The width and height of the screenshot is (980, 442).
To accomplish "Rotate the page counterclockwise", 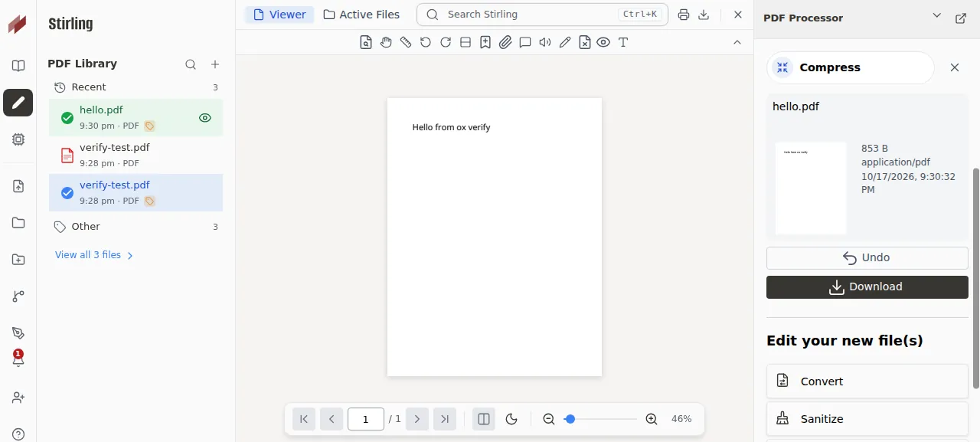I will [x=426, y=42].
